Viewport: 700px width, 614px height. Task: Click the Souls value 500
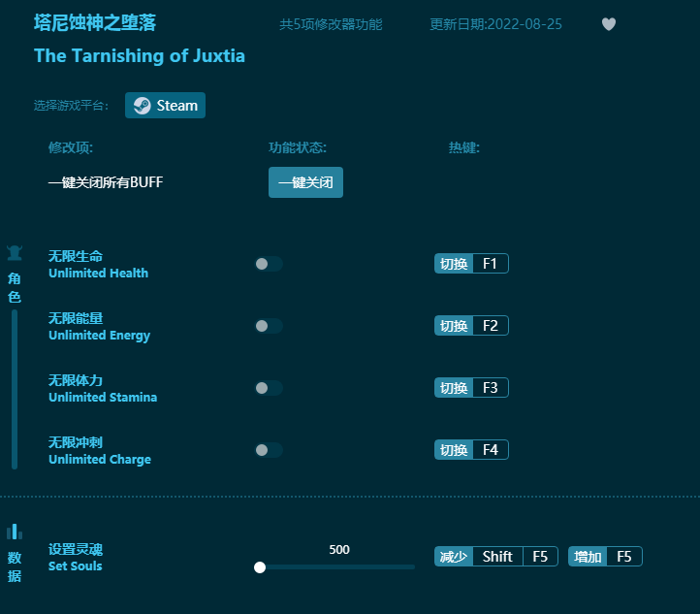339,550
